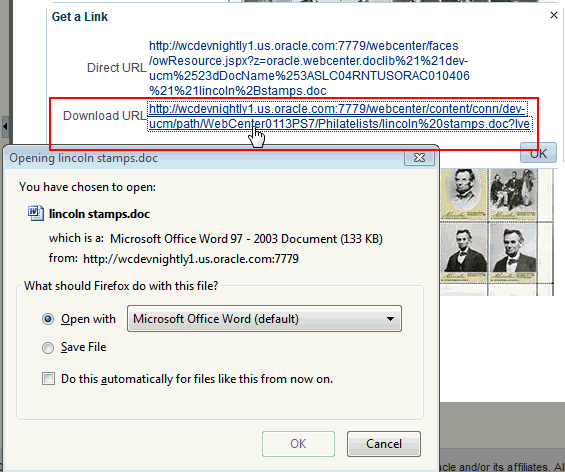Open the Download URL link
The height and width of the screenshot is (472, 565).
(x=340, y=116)
